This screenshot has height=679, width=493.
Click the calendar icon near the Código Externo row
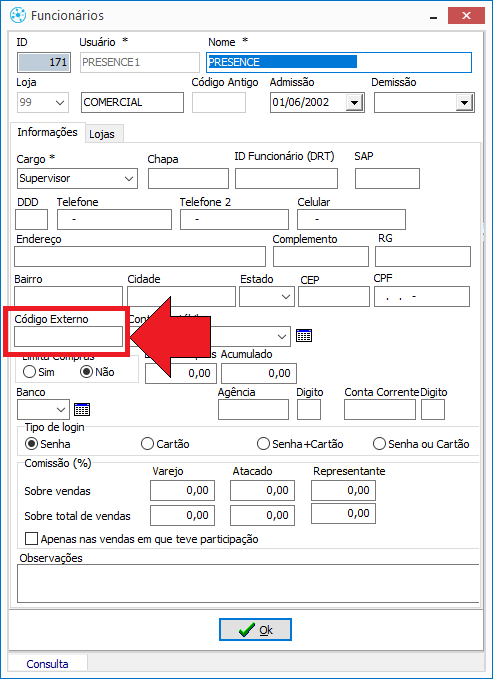[304, 336]
